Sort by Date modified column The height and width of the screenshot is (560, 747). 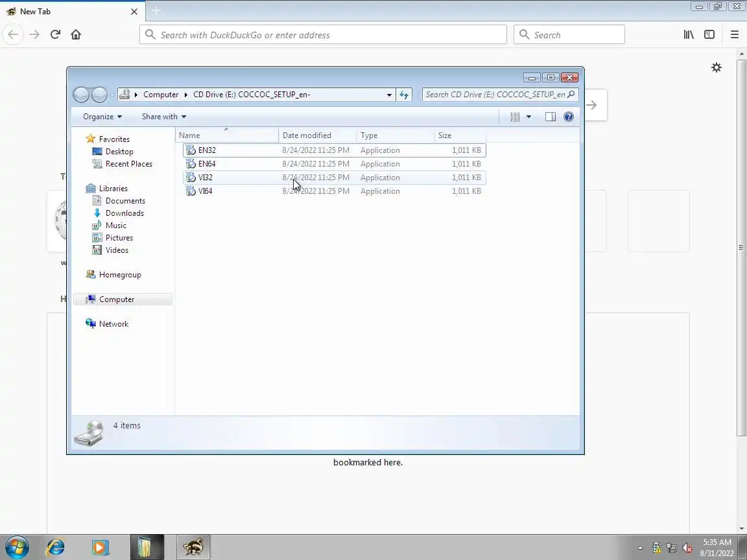click(x=317, y=135)
